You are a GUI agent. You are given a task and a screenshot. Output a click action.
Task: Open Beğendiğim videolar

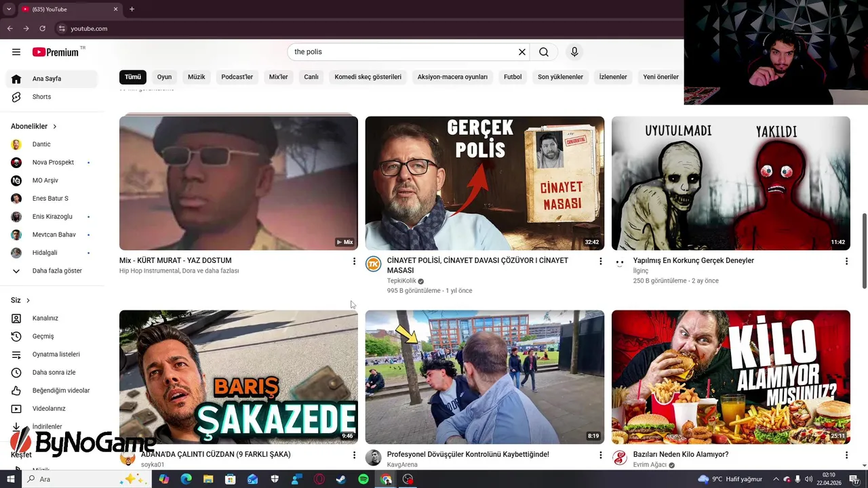[52, 390]
